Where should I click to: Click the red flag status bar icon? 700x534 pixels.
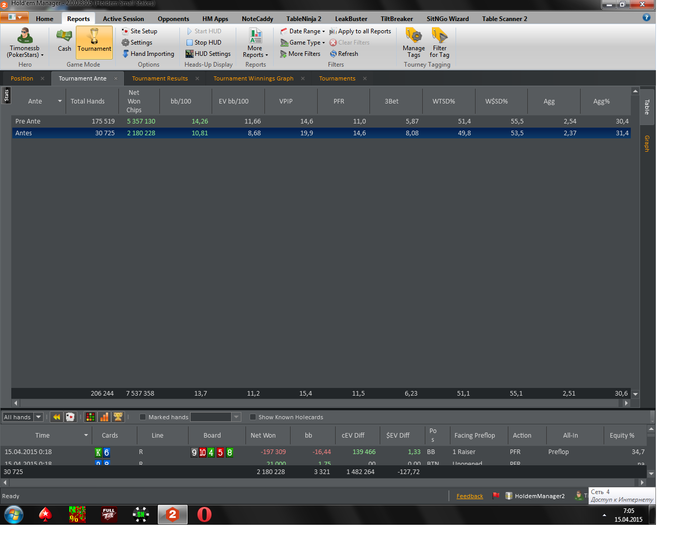496,496
